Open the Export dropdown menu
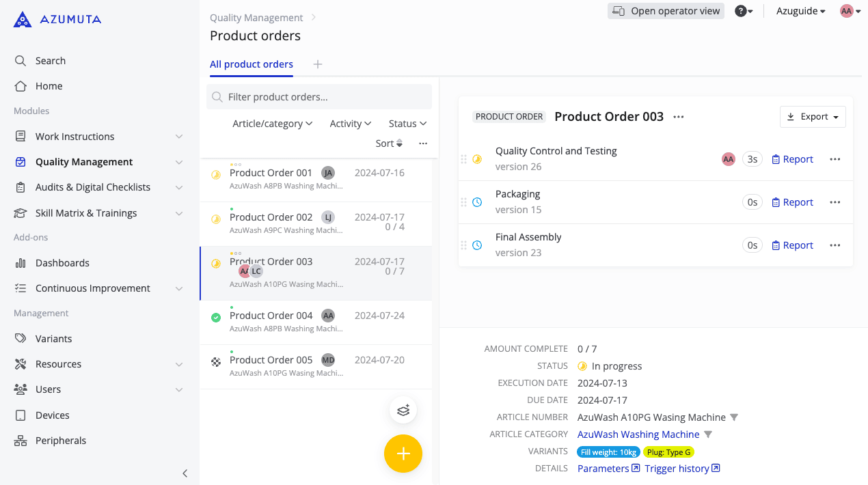Screen dimensions: 868x485 pyautogui.click(x=813, y=116)
